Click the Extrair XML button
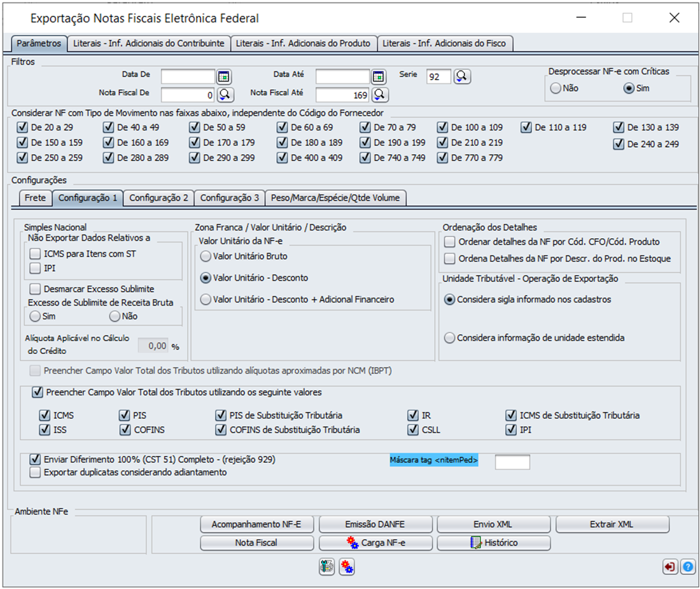700x589 pixels. 612,524
